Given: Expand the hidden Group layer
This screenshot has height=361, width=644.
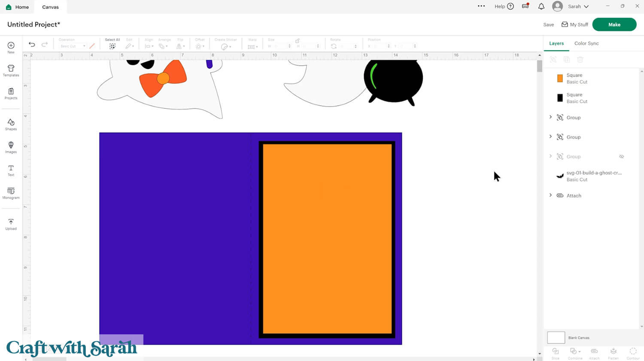Looking at the screenshot, I should (x=551, y=156).
